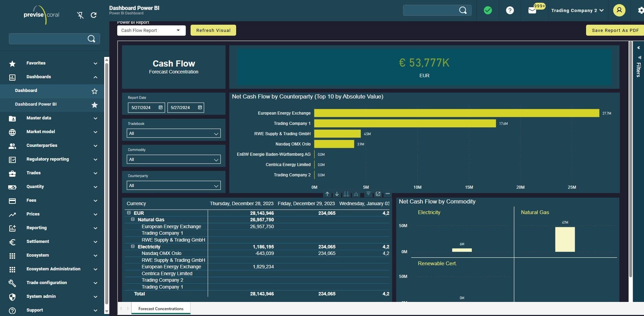Click the European Energy Exchange bar
This screenshot has height=316, width=644.
coord(456,113)
